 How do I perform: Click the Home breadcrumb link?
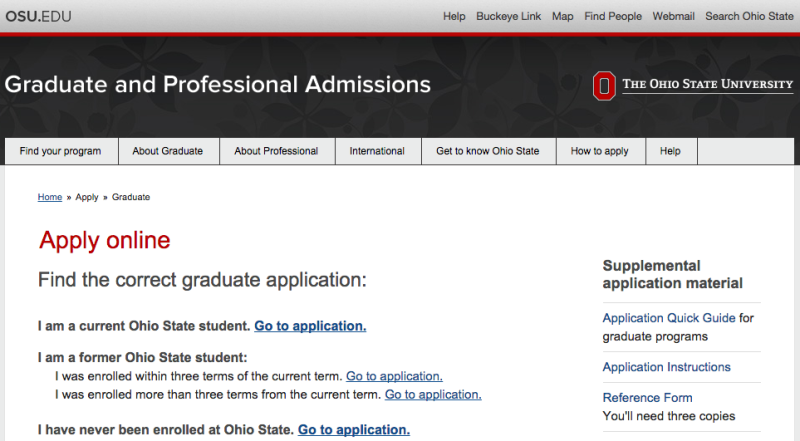point(49,197)
